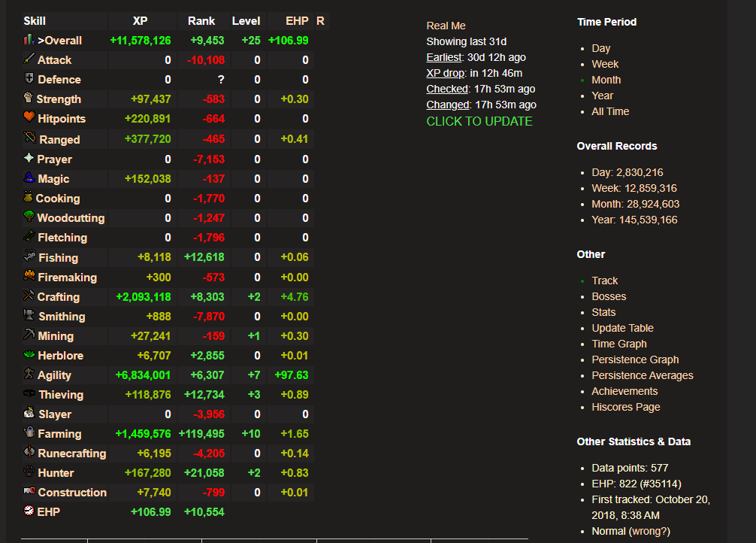Click the Prayer star icon
Screen dimensions: 756x543
(29, 158)
